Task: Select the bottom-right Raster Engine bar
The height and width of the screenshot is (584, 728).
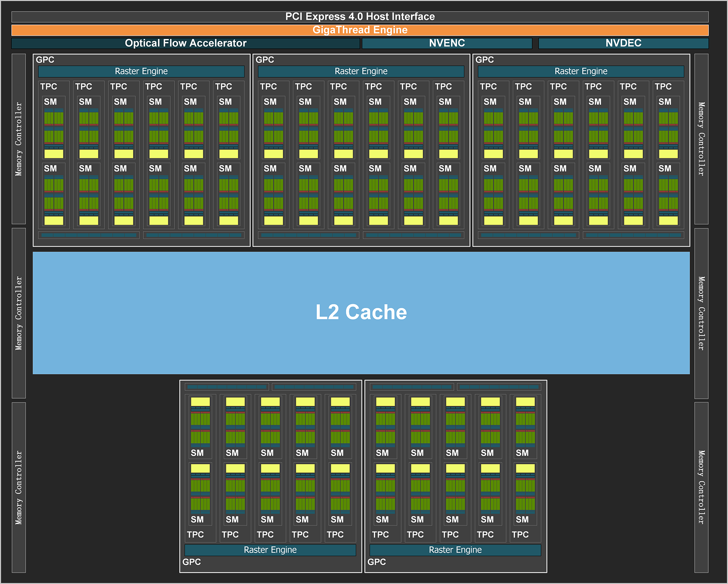Action: [455, 550]
